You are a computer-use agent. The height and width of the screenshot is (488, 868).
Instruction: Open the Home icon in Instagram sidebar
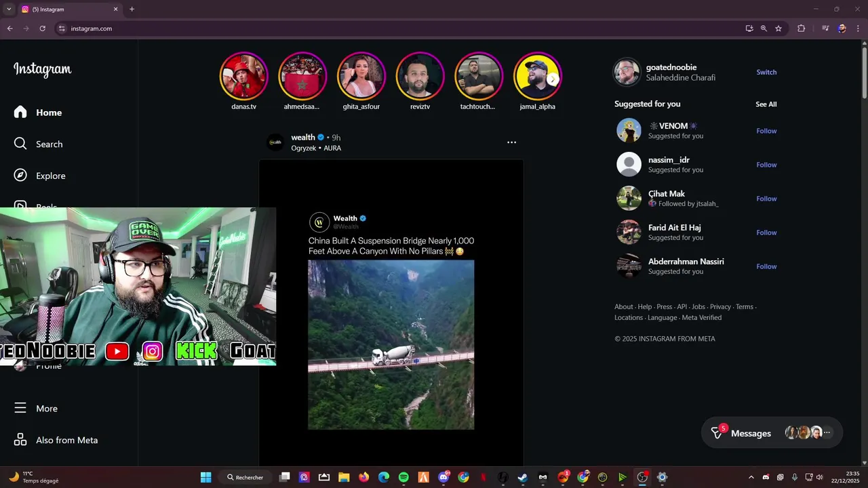click(x=20, y=113)
